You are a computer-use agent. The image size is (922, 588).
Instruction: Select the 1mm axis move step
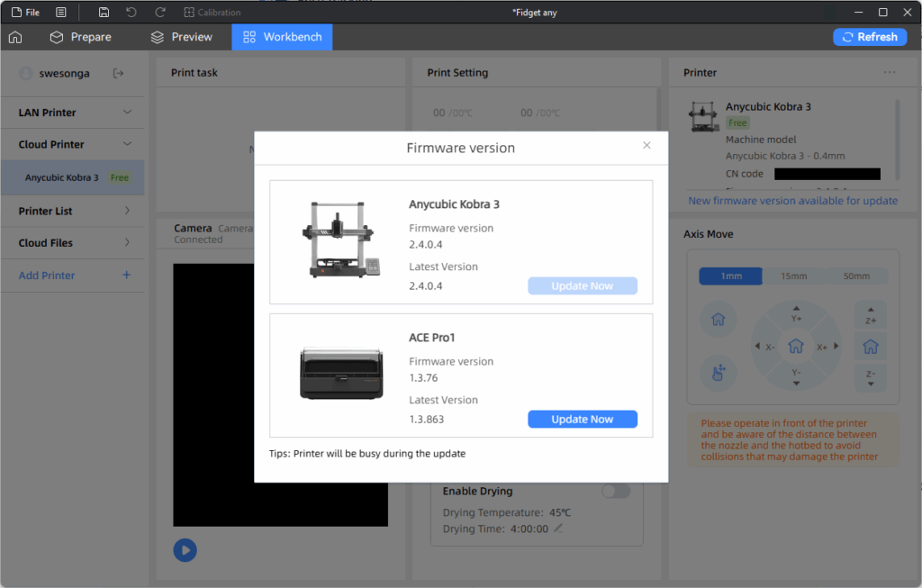[x=730, y=276]
